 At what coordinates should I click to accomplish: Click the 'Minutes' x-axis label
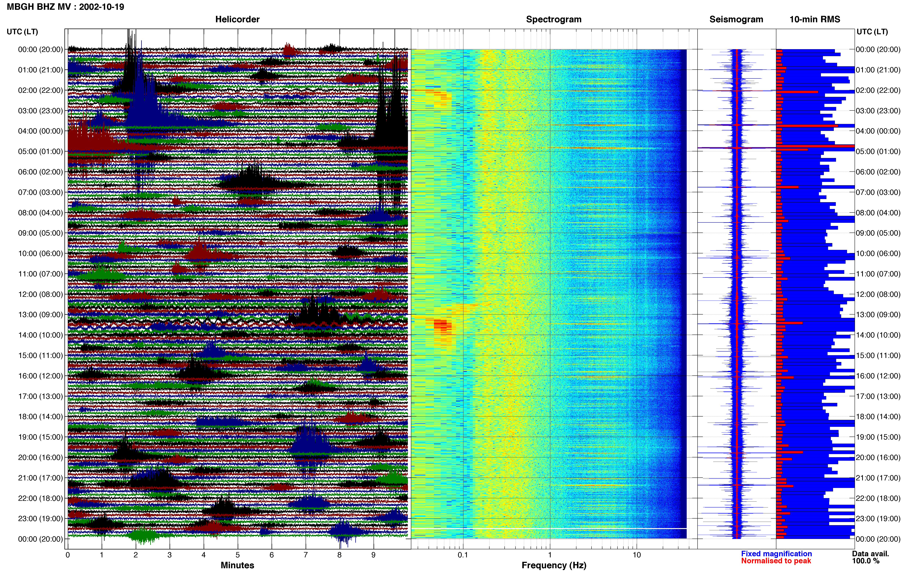coord(237,565)
